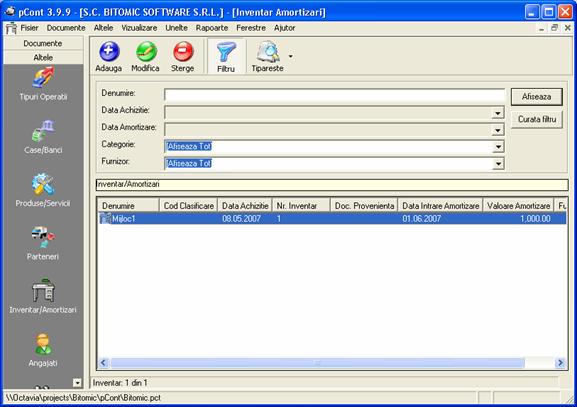Toggle the Filtru funnel button
Image resolution: width=577 pixels, height=407 pixels.
pos(226,56)
